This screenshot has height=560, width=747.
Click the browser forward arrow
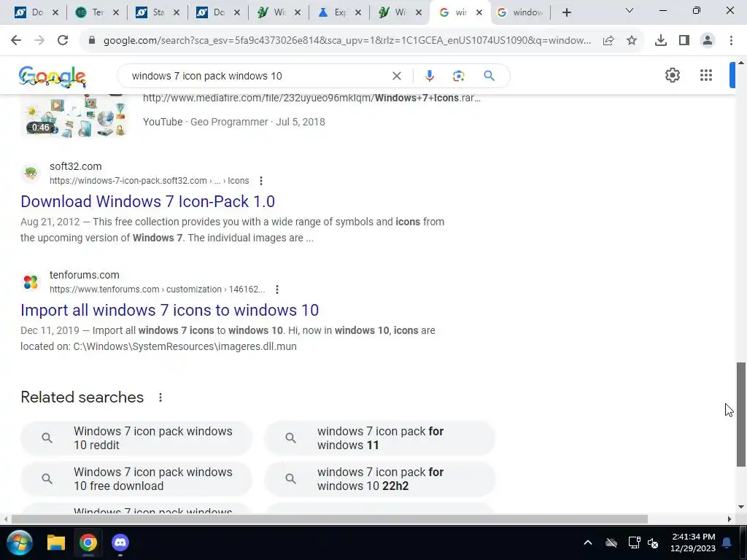click(39, 41)
